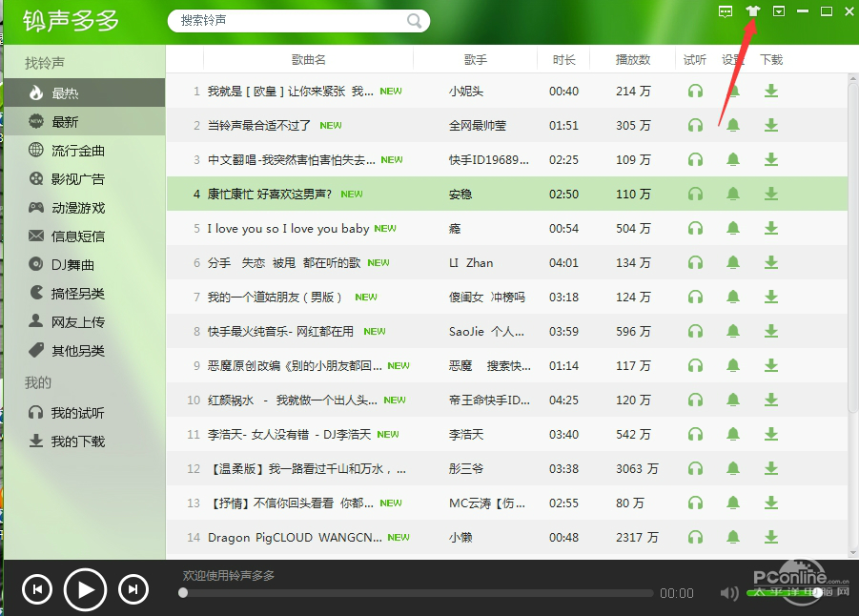This screenshot has height=616, width=859.
Task: Sort by 播放数 column header
Action: [633, 59]
